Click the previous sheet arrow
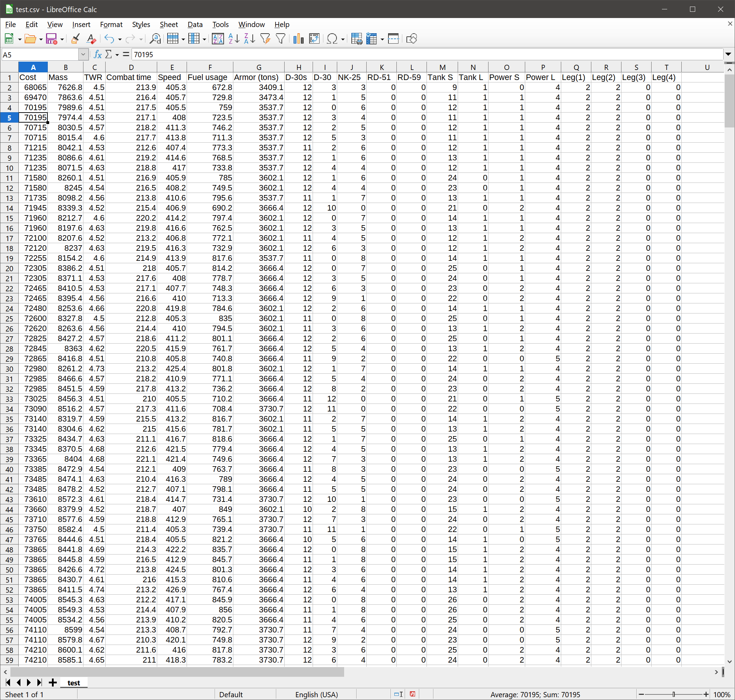The height and width of the screenshot is (700, 735). click(19, 682)
